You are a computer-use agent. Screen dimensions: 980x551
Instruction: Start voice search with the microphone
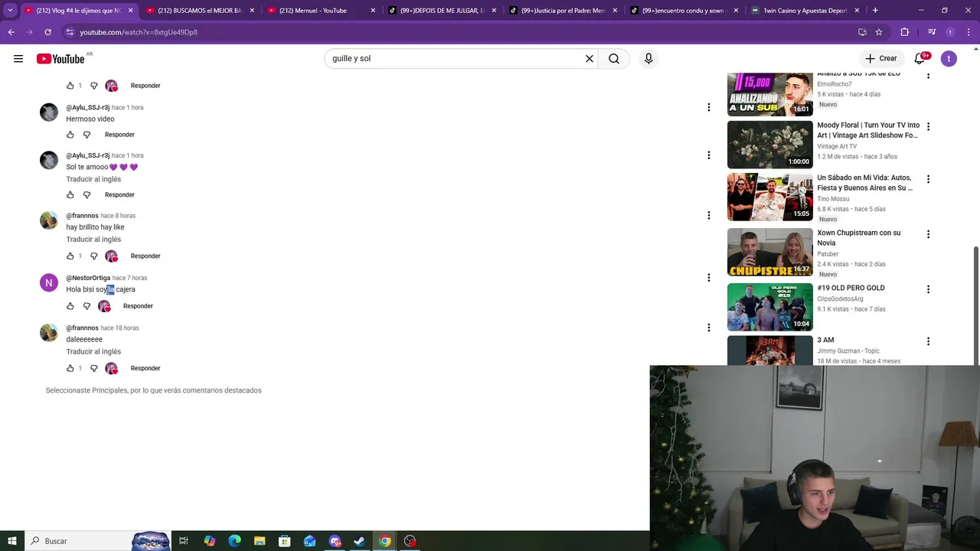(648, 59)
